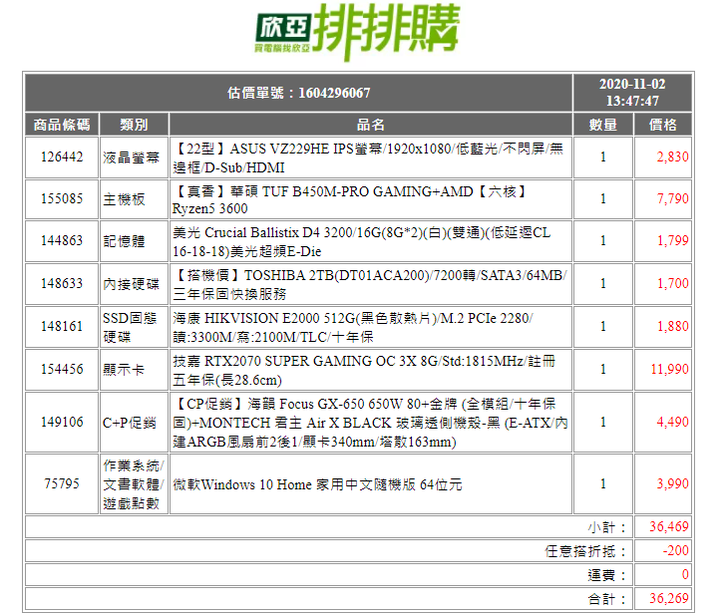Click the 價格 column header
720x614 pixels.
click(x=663, y=124)
